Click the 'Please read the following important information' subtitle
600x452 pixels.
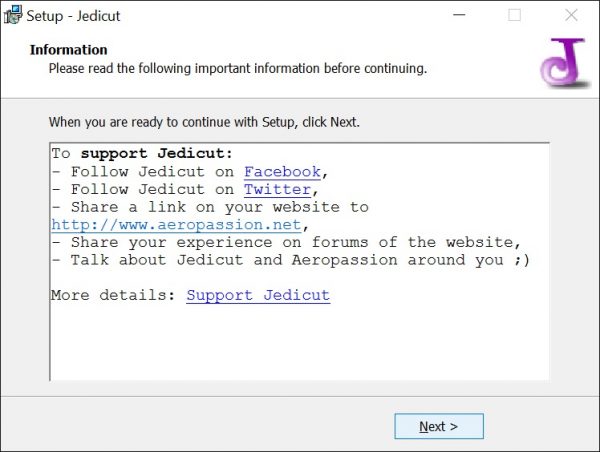(238, 69)
